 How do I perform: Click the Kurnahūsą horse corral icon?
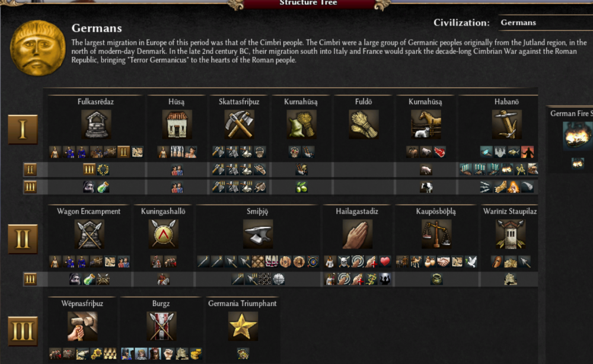(x=425, y=124)
